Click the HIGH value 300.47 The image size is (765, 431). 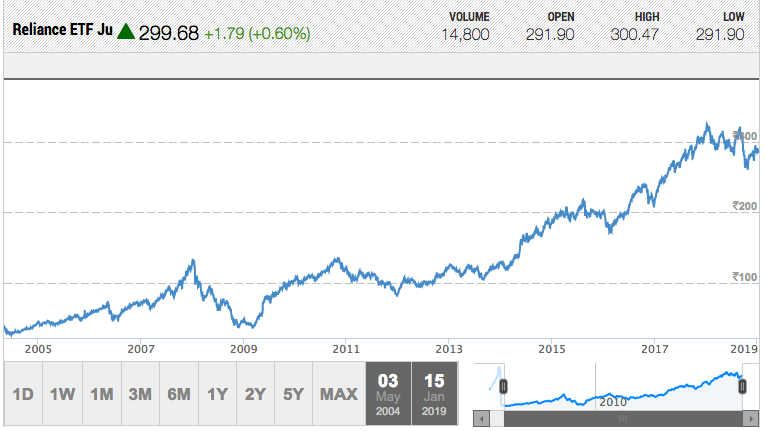pyautogui.click(x=635, y=35)
